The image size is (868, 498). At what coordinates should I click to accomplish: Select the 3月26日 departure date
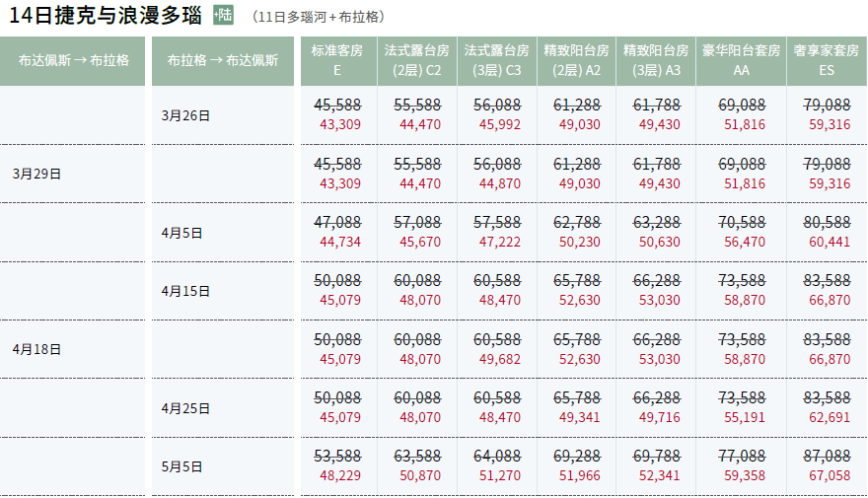pos(185,115)
